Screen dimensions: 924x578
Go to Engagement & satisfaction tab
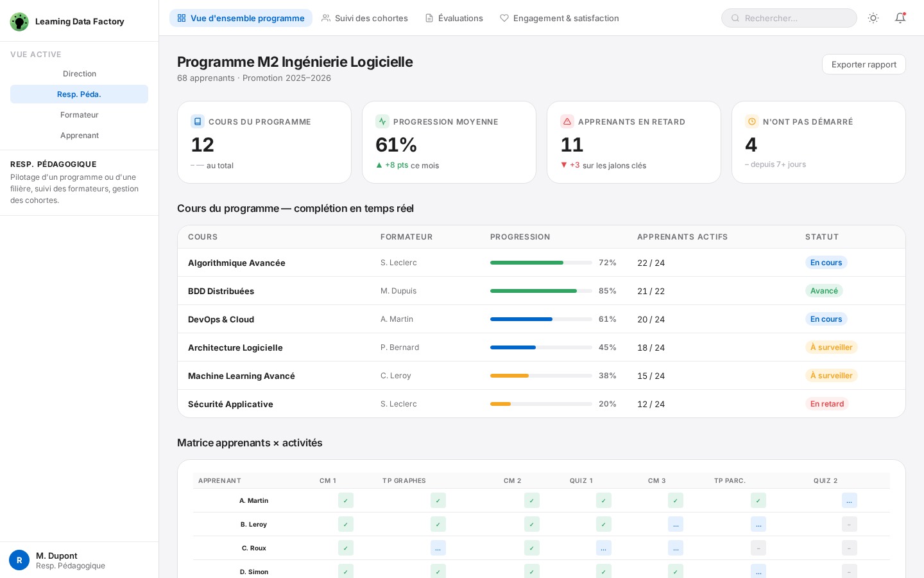point(560,18)
